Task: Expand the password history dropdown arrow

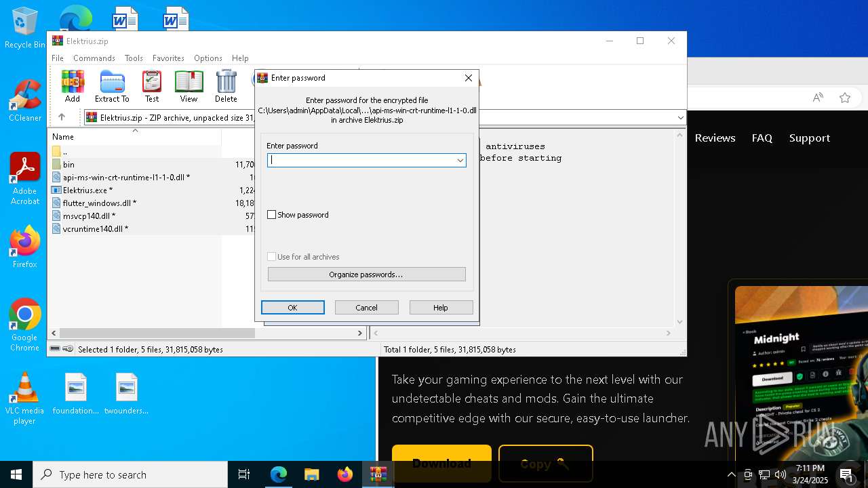Action: click(460, 160)
